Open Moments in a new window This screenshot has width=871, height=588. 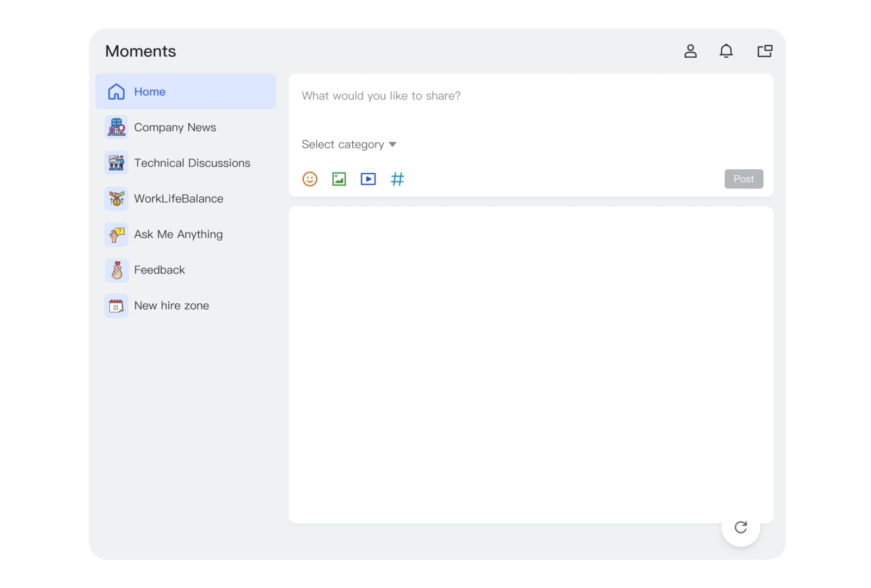765,51
